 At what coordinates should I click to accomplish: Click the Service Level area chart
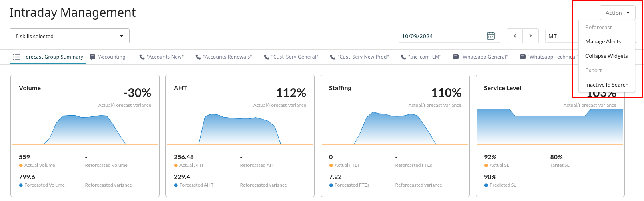550,127
